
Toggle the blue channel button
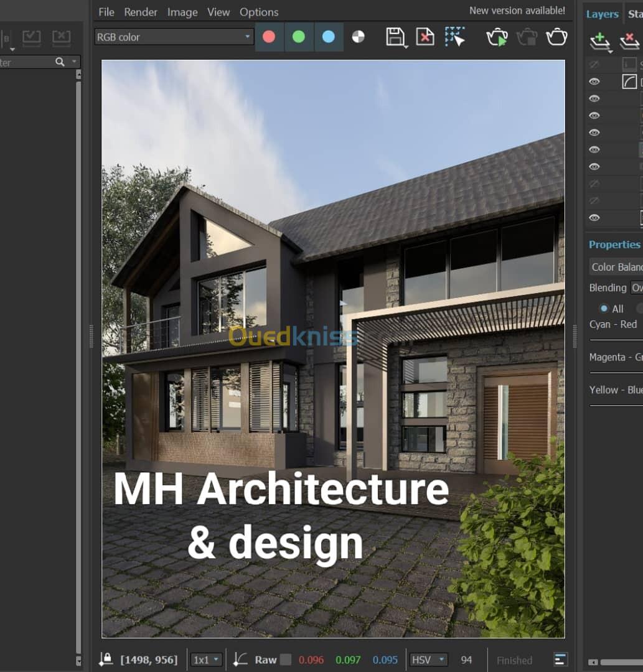329,37
